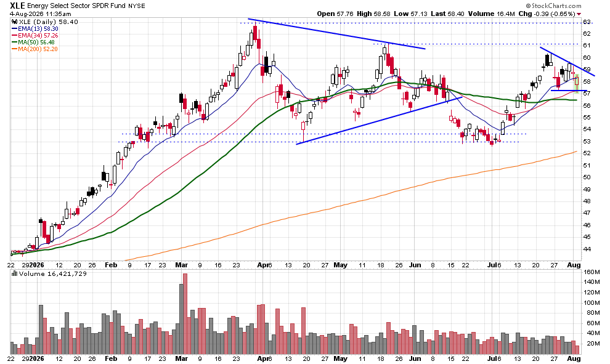
Task: Click the green MA(50) legend line marker
Action: [x=14, y=42]
